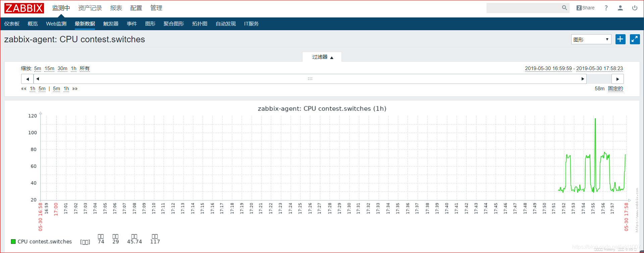The height and width of the screenshot is (253, 644).
Task: Click the logout power icon
Action: click(x=635, y=8)
